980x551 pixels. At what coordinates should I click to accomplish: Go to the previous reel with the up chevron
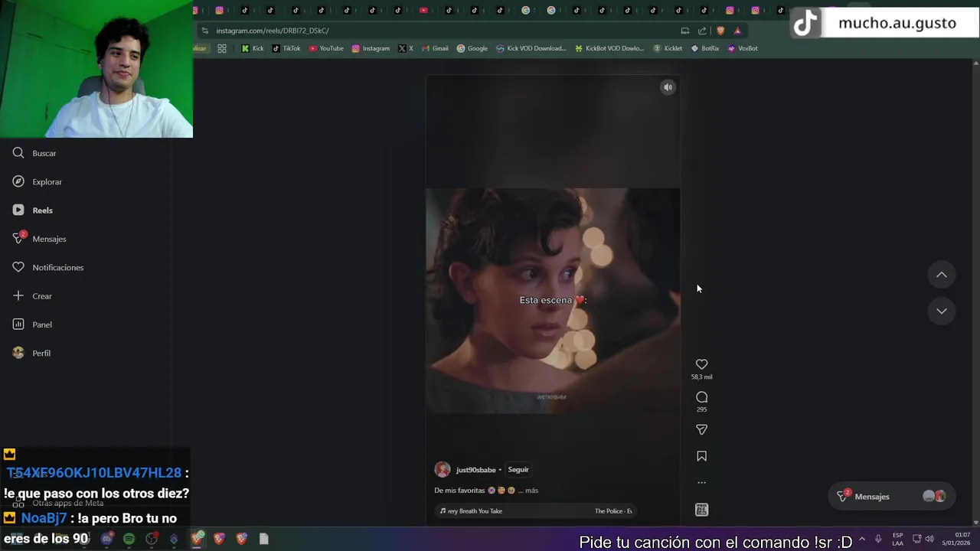pyautogui.click(x=942, y=275)
